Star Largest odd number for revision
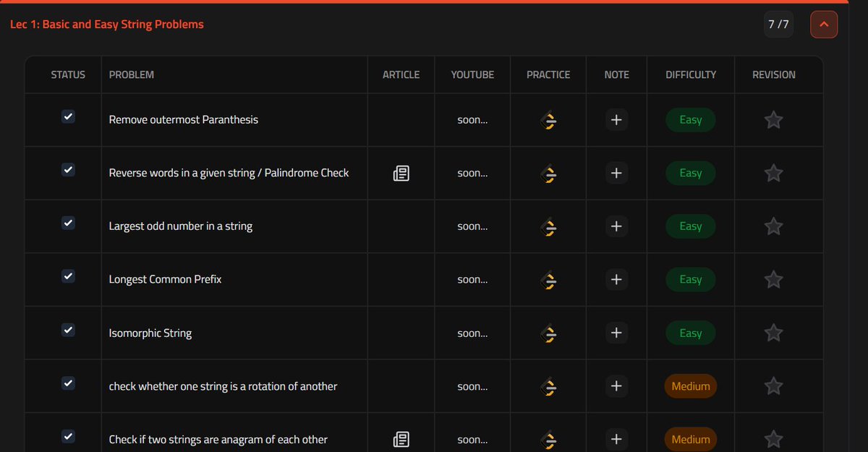 (773, 226)
